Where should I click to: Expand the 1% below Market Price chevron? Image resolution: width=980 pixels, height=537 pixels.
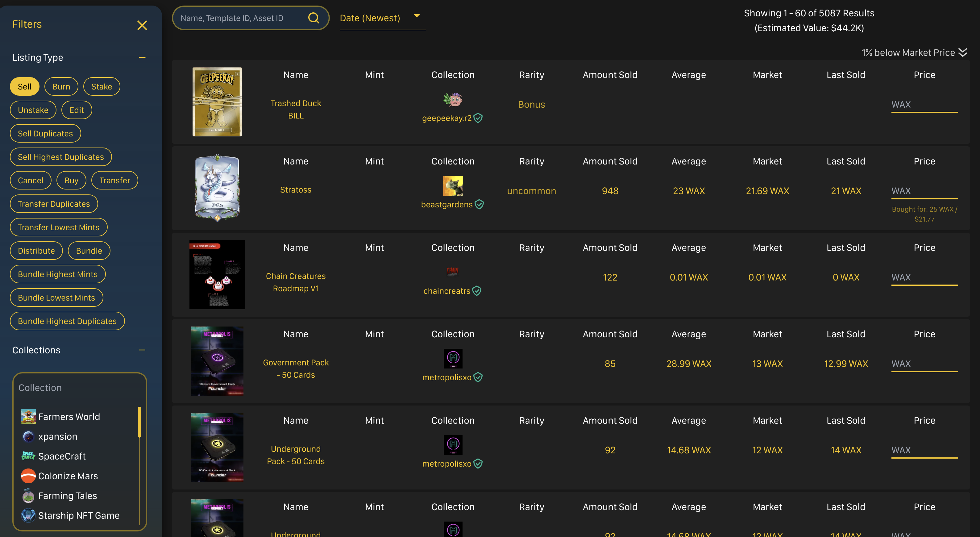pos(963,52)
